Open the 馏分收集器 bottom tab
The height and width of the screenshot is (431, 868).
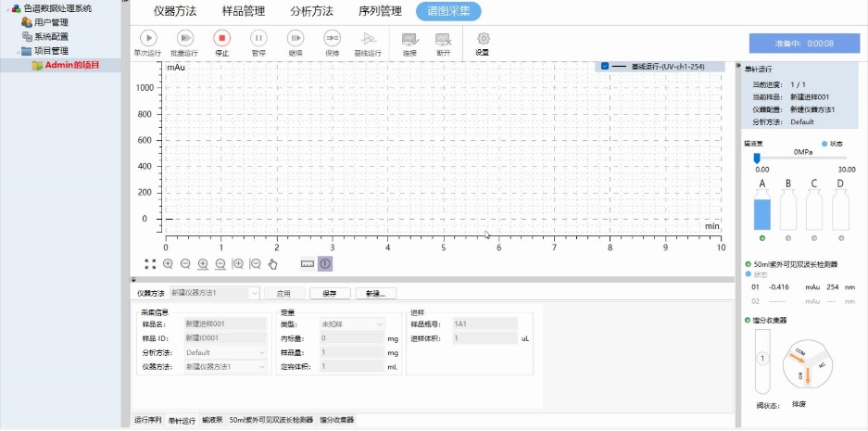[336, 421]
